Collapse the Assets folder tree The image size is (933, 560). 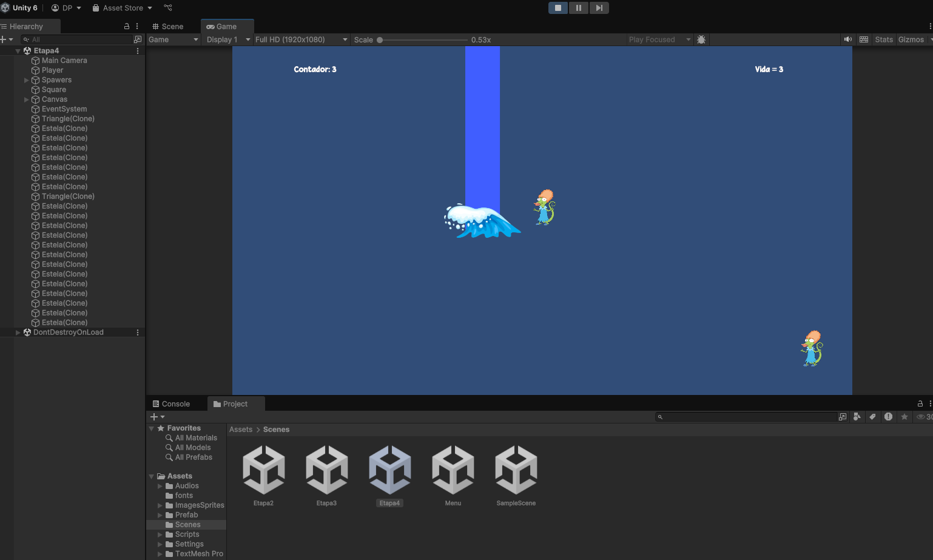(151, 476)
